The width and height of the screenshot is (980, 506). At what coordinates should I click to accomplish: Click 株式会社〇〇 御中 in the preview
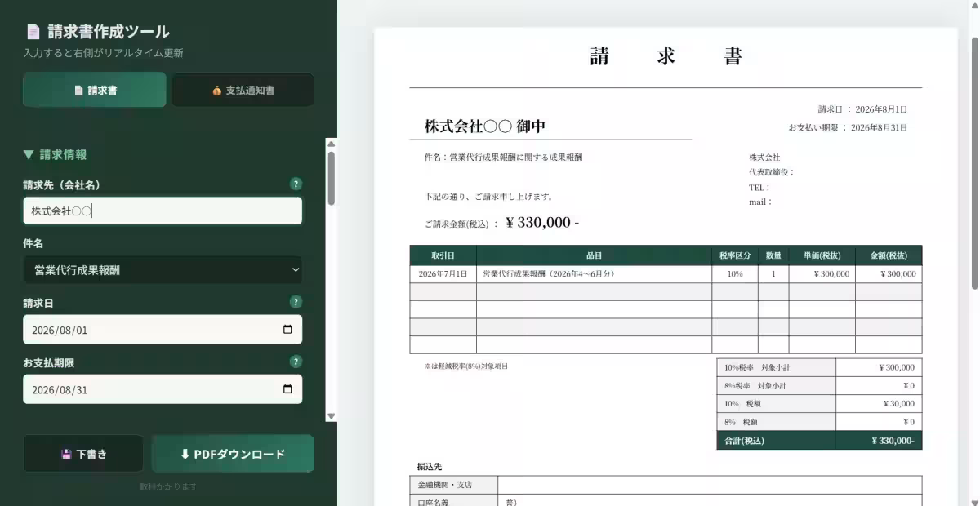coord(485,126)
